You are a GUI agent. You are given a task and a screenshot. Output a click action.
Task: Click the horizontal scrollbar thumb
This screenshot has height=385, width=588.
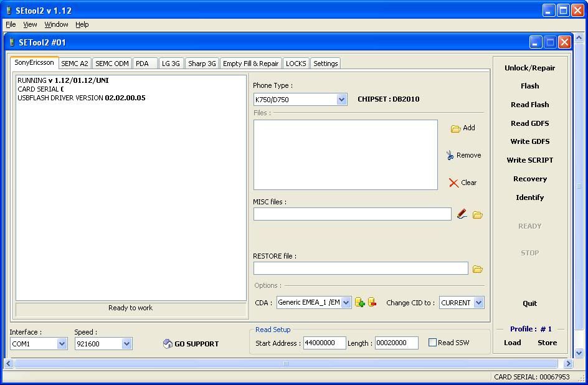click(286, 363)
